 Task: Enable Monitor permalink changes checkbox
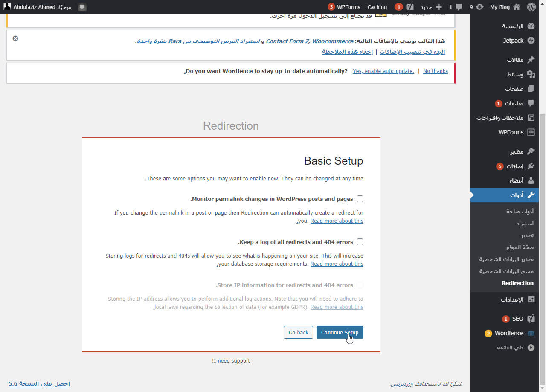click(x=360, y=199)
